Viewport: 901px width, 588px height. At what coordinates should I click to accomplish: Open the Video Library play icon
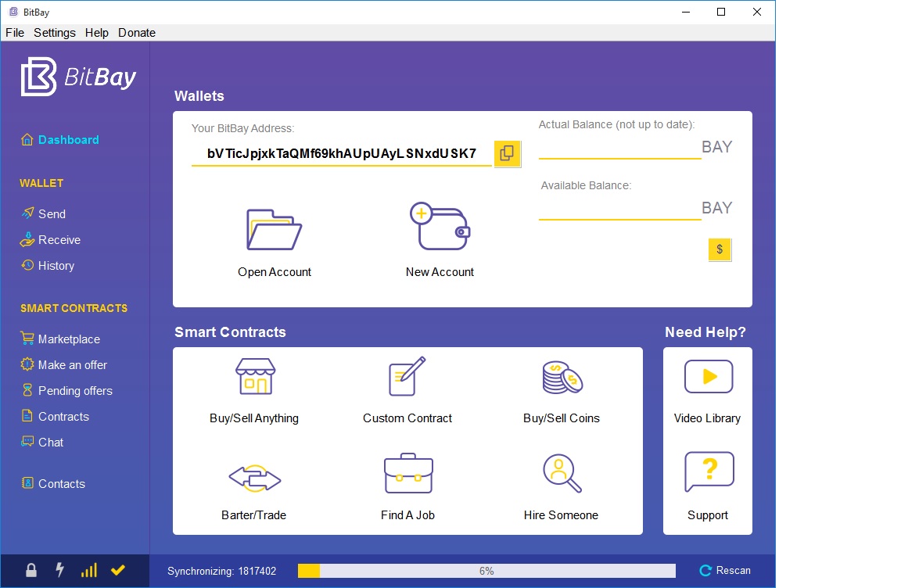tap(709, 377)
